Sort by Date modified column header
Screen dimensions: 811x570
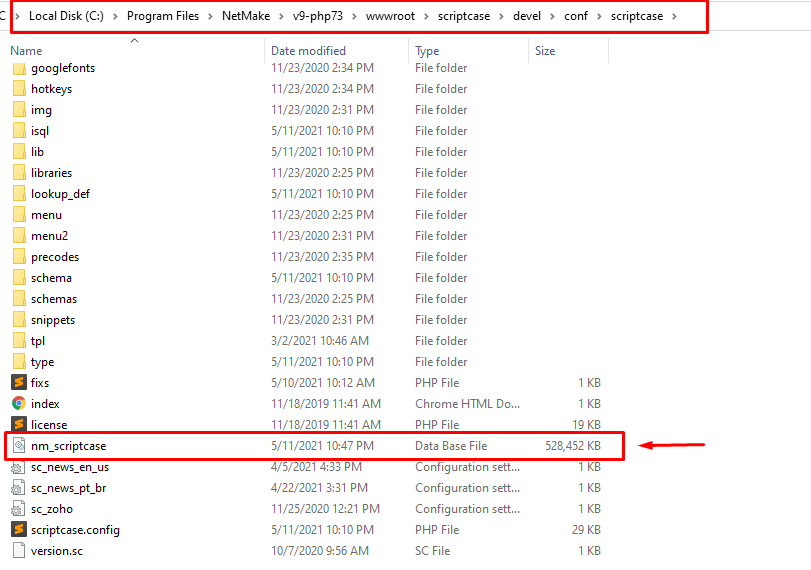click(308, 51)
